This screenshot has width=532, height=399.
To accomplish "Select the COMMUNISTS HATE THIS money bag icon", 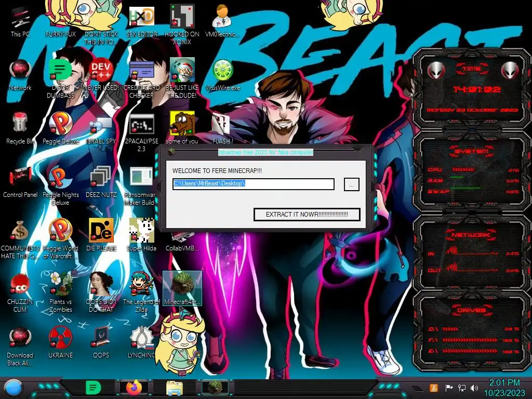I will click(x=20, y=240).
